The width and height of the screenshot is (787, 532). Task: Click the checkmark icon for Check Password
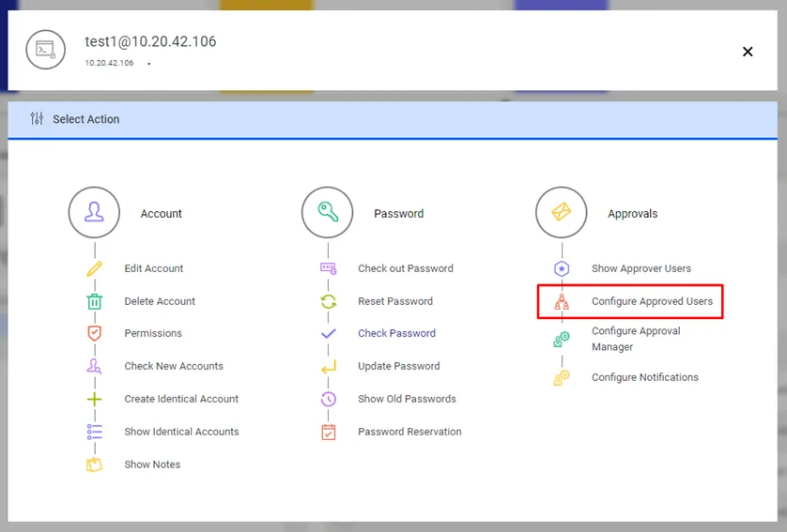[x=329, y=333]
